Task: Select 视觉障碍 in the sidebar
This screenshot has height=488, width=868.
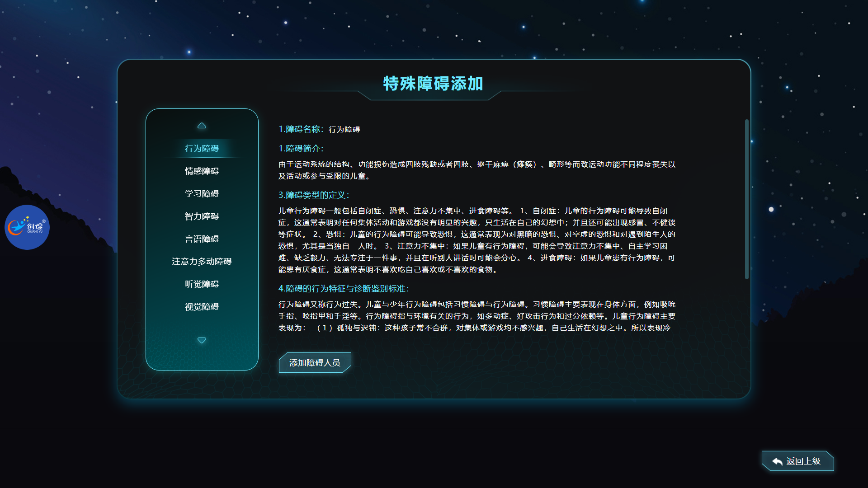Action: tap(202, 306)
